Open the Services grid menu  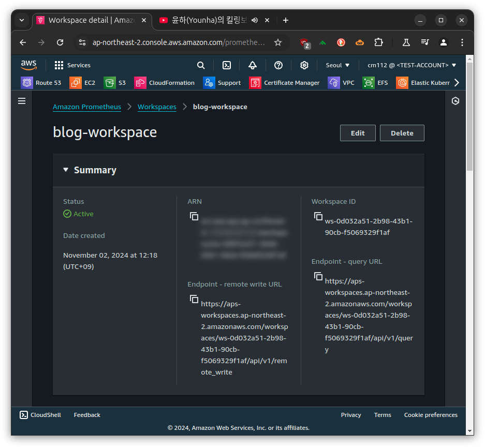[x=72, y=65]
